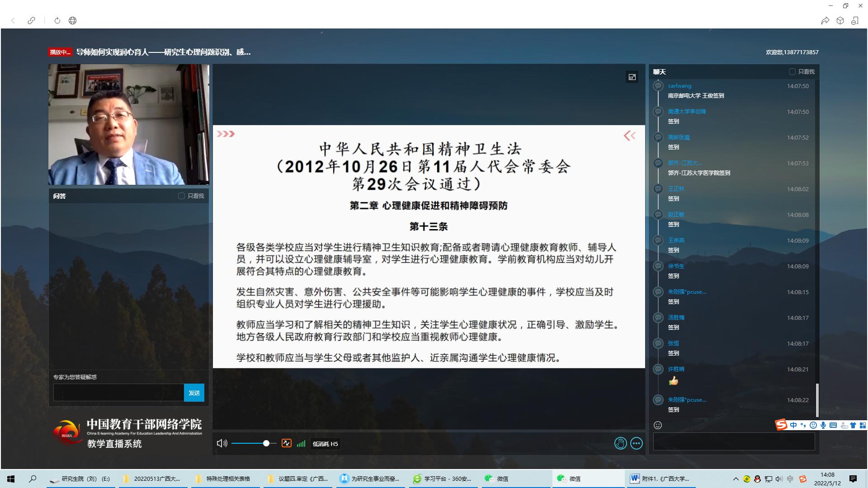Open the 低消耗 H5 mode selector
The height and width of the screenshot is (488, 868).
(x=325, y=444)
